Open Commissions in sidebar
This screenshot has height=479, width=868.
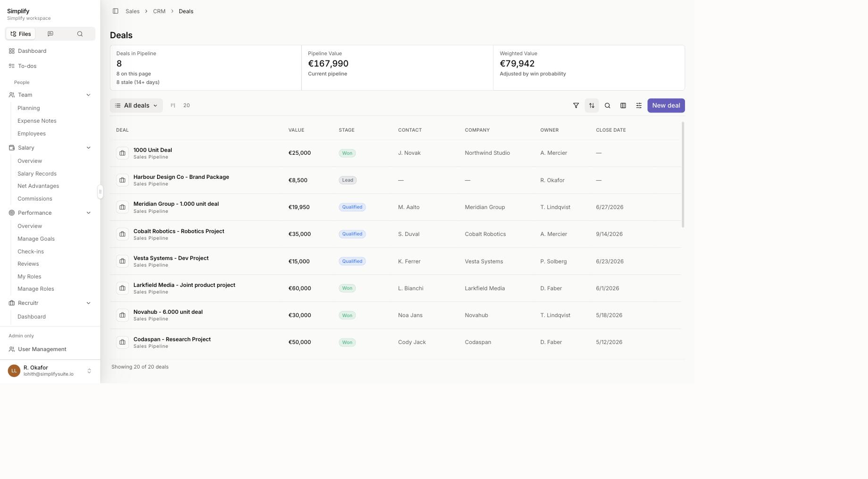point(35,199)
